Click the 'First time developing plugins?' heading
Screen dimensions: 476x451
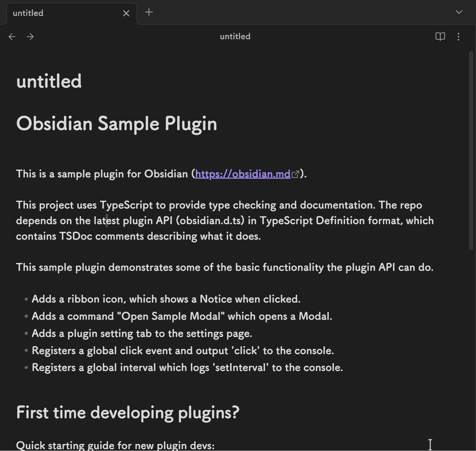[128, 413]
